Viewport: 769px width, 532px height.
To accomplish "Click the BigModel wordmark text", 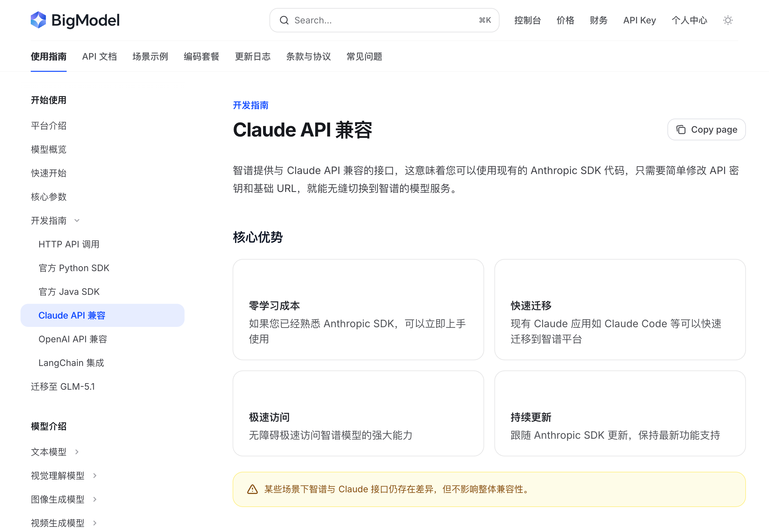I will pyautogui.click(x=86, y=20).
